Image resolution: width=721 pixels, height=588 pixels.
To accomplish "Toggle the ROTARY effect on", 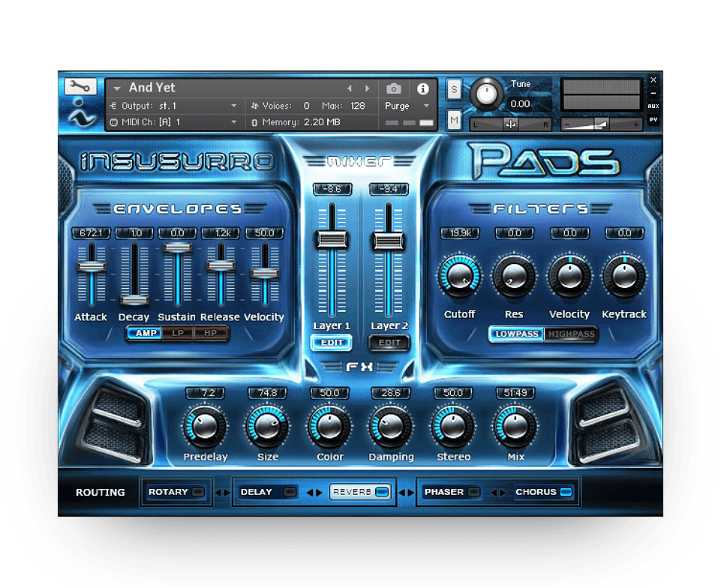I will (198, 492).
